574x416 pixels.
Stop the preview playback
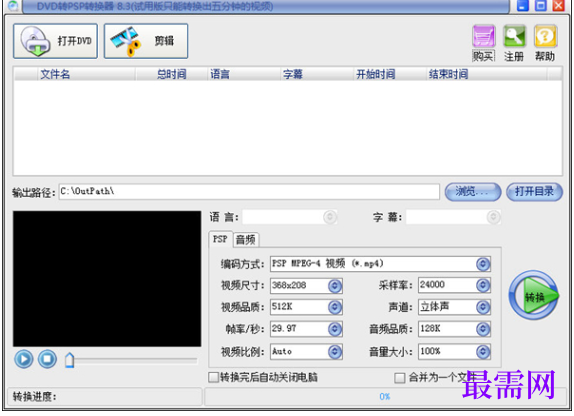[x=47, y=359]
